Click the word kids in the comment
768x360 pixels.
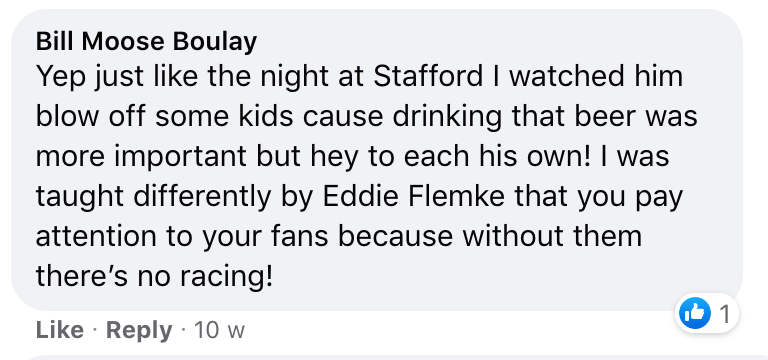click(x=267, y=117)
